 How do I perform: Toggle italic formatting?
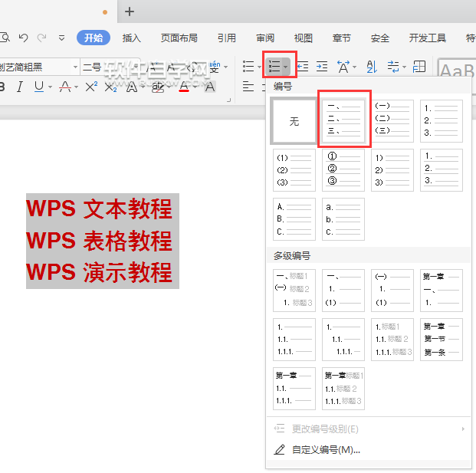tap(20, 87)
